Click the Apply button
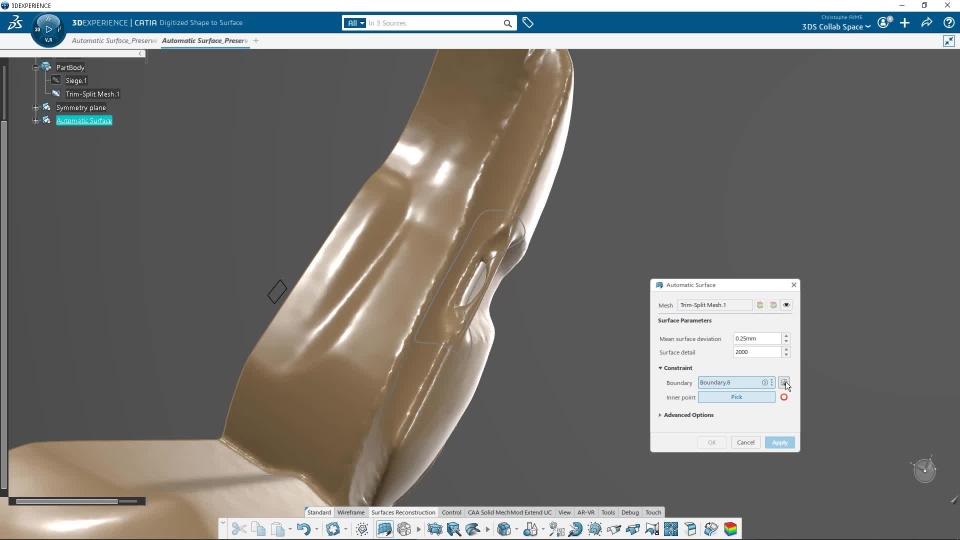 point(779,443)
